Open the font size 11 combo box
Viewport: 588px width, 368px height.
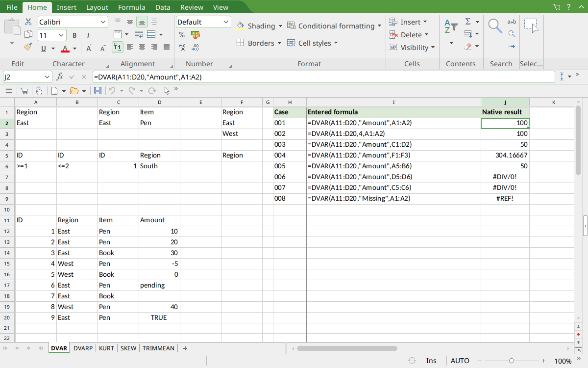click(x=51, y=35)
